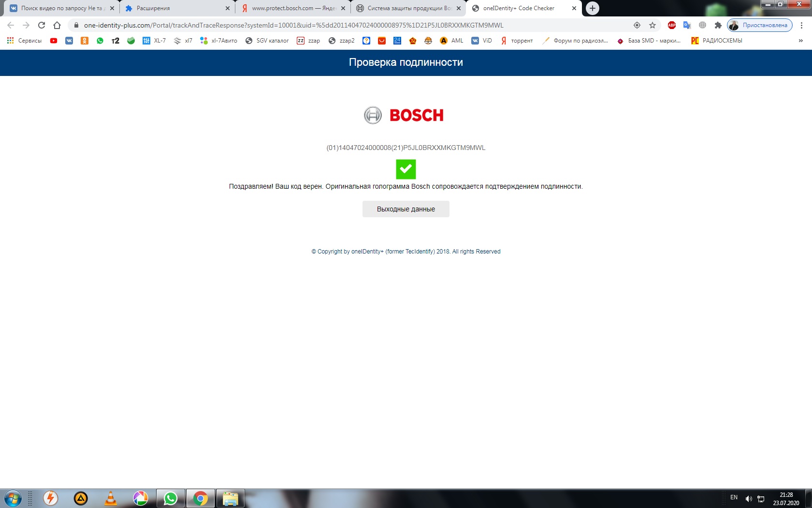Open the Приостановлена profile menu
The width and height of the screenshot is (812, 508).
tap(759, 25)
